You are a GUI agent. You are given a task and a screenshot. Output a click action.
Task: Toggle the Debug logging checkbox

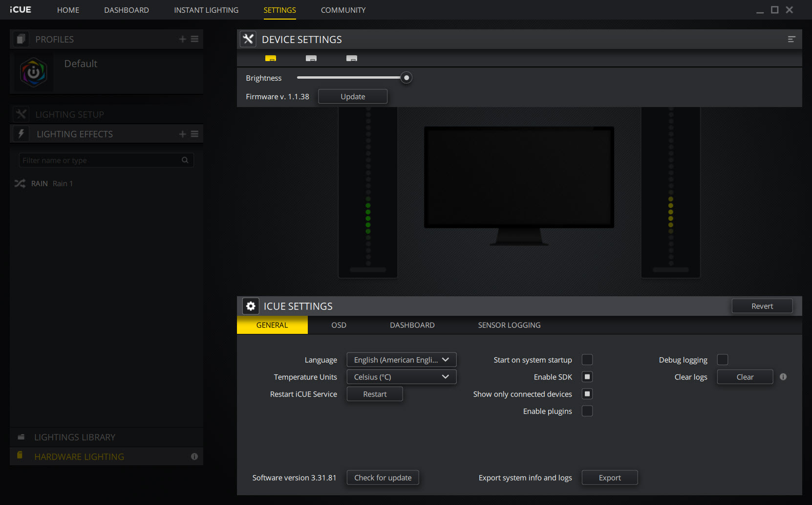(723, 360)
